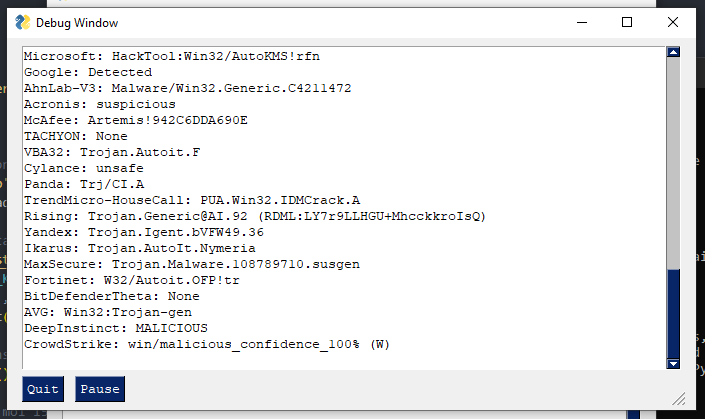The width and height of the screenshot is (705, 419).
Task: Close the Debug Window
Action: tap(673, 22)
